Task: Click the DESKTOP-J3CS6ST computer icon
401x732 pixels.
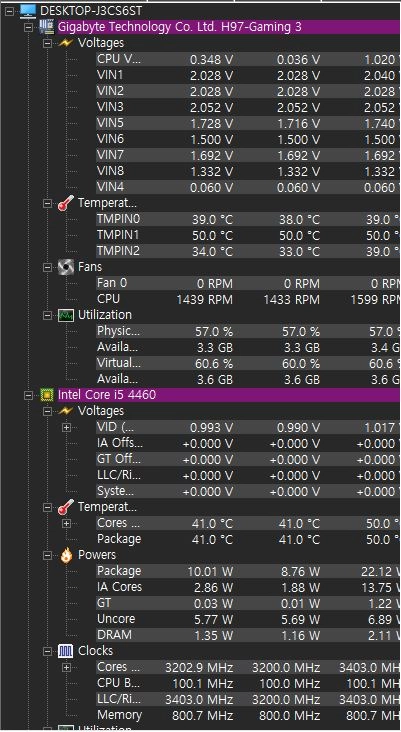Action: coord(28,10)
